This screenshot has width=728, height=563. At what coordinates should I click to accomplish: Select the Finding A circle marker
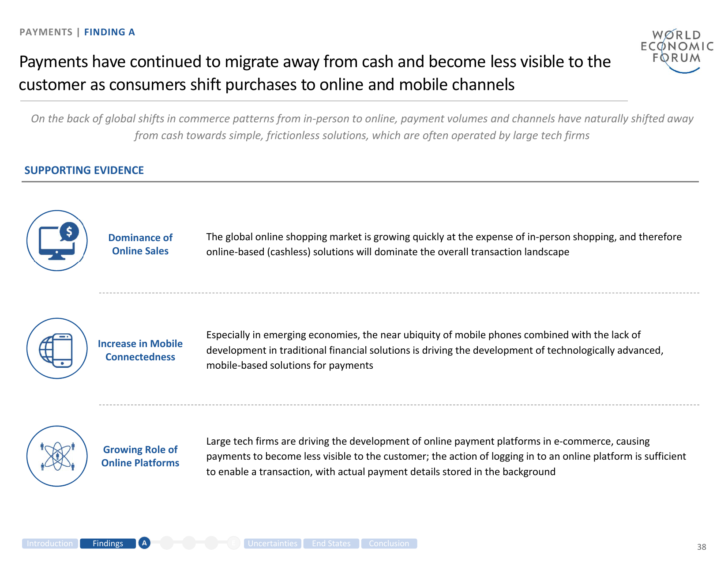(x=144, y=543)
